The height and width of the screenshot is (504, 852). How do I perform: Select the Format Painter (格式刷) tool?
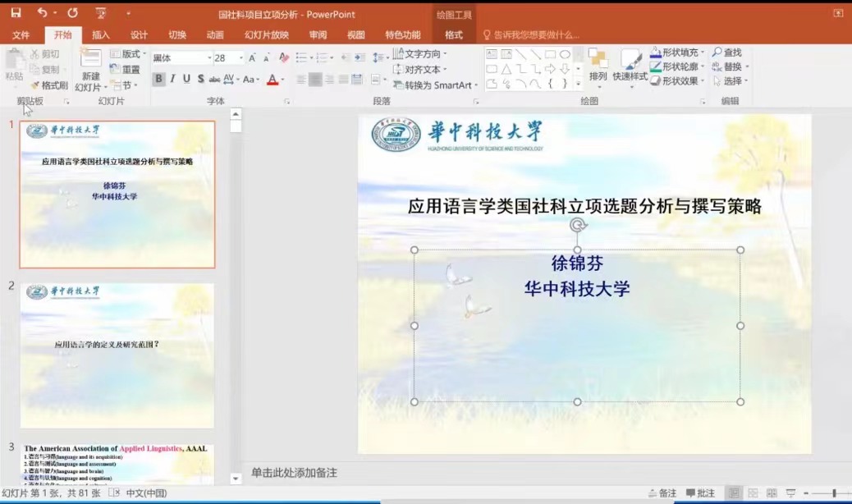click(x=48, y=85)
